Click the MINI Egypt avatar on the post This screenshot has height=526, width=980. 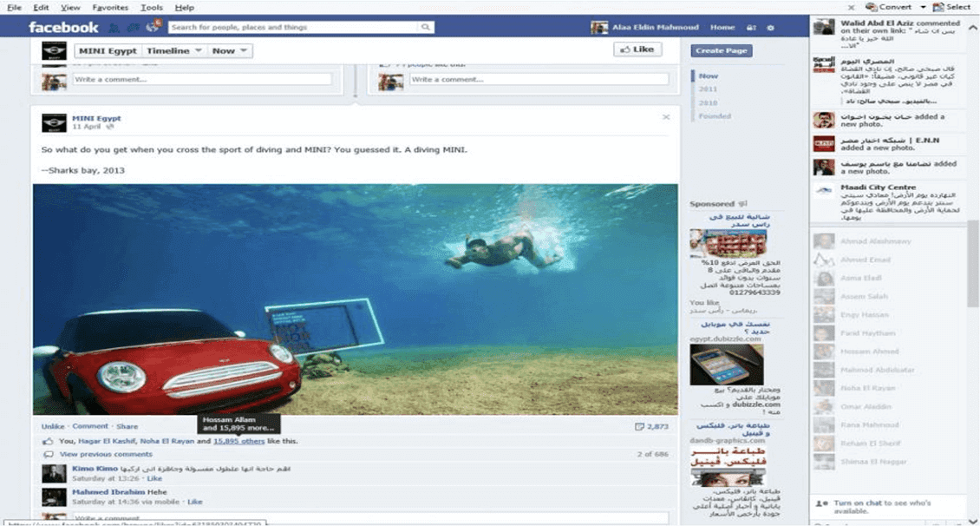point(54,122)
